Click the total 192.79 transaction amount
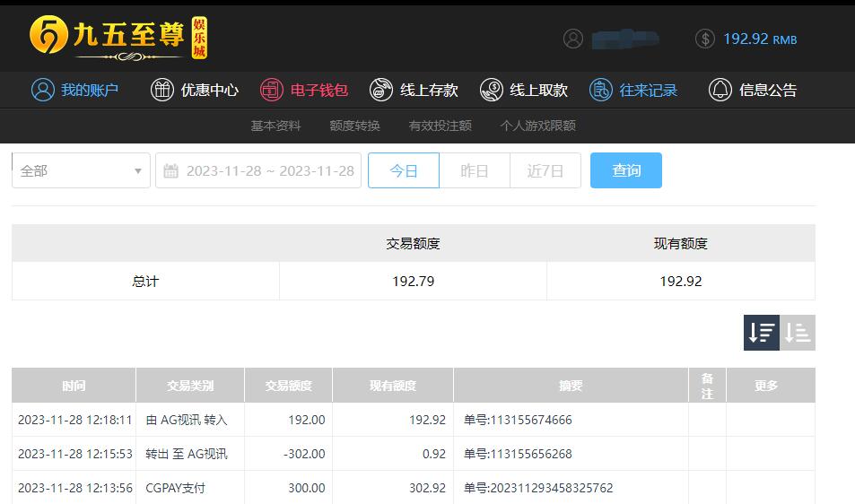 point(414,282)
